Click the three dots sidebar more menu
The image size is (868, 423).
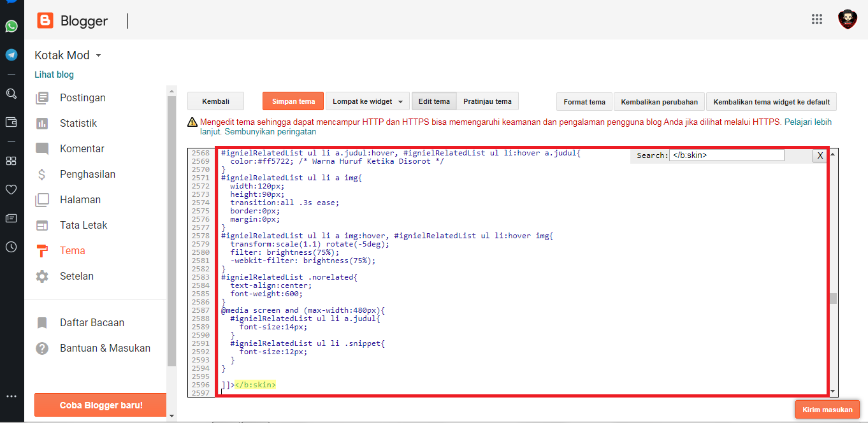(11, 396)
